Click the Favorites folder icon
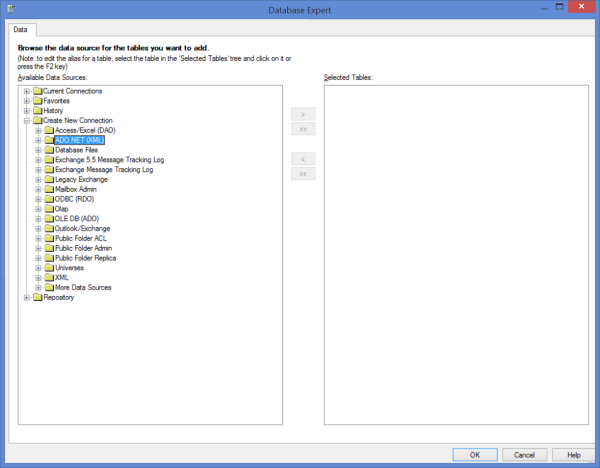The height and width of the screenshot is (468, 600). click(x=37, y=101)
